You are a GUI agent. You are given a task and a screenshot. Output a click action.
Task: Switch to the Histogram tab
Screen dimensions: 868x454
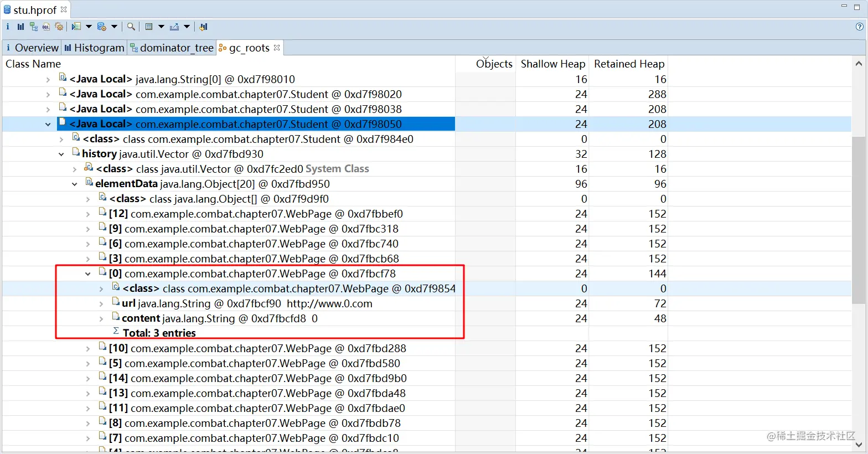tap(94, 48)
